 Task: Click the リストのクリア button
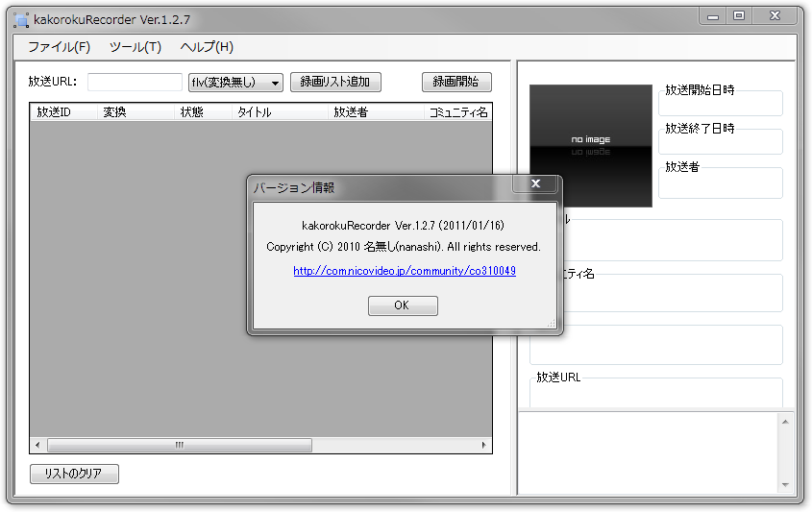click(74, 474)
